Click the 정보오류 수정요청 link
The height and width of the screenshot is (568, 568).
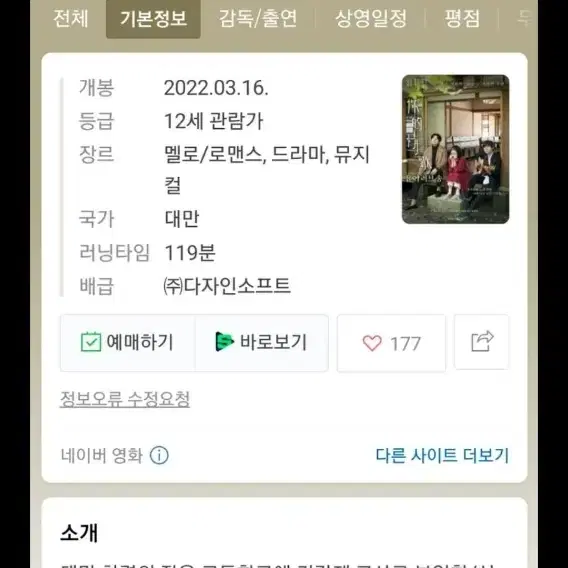(x=125, y=399)
